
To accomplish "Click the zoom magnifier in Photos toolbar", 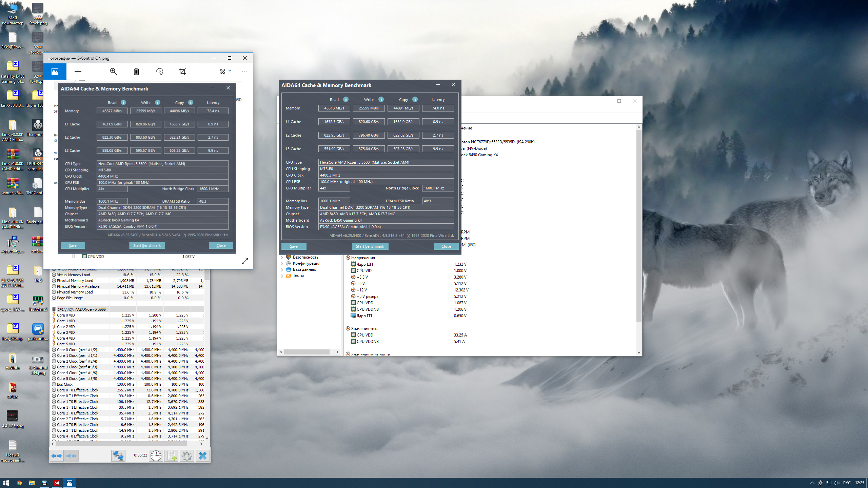I will [x=113, y=72].
